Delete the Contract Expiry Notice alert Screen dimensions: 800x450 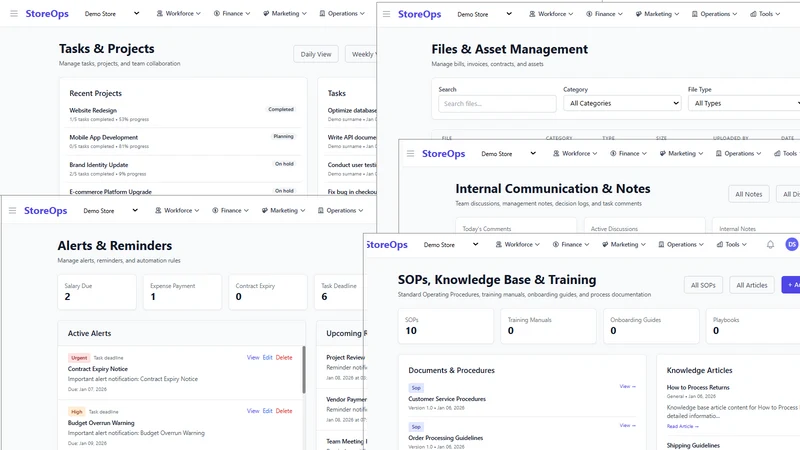click(x=284, y=358)
